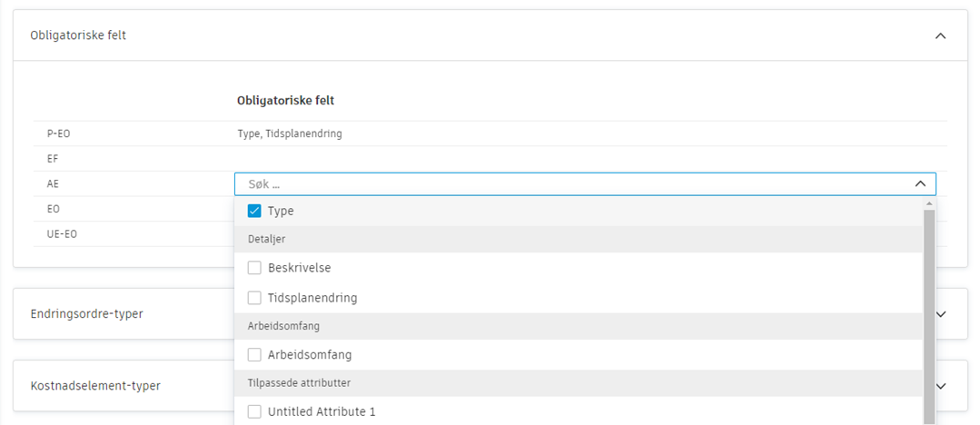The image size is (980, 425).
Task: Open the P-EO value 'Type, Tidsplanendring'
Action: pyautogui.click(x=295, y=133)
